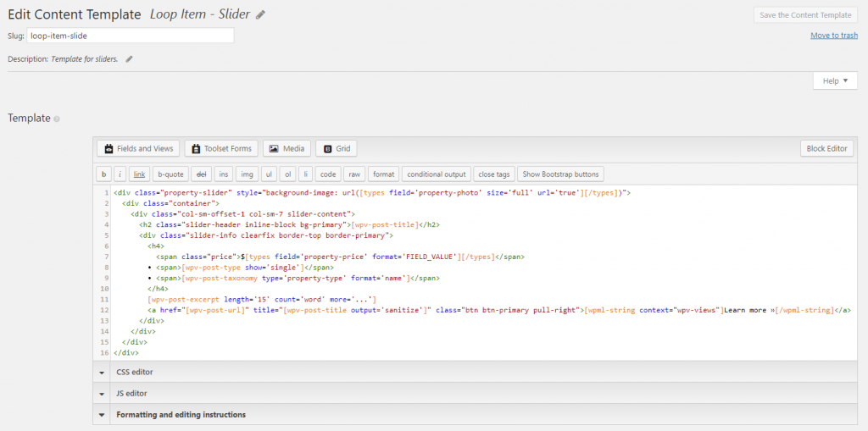Click line number 16 in gutter
This screenshot has width=868, height=431.
pos(104,352)
